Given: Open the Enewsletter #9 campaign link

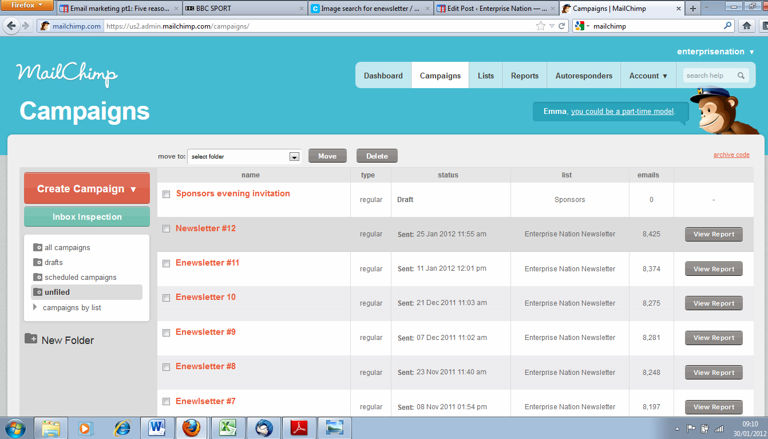Looking at the screenshot, I should (206, 332).
